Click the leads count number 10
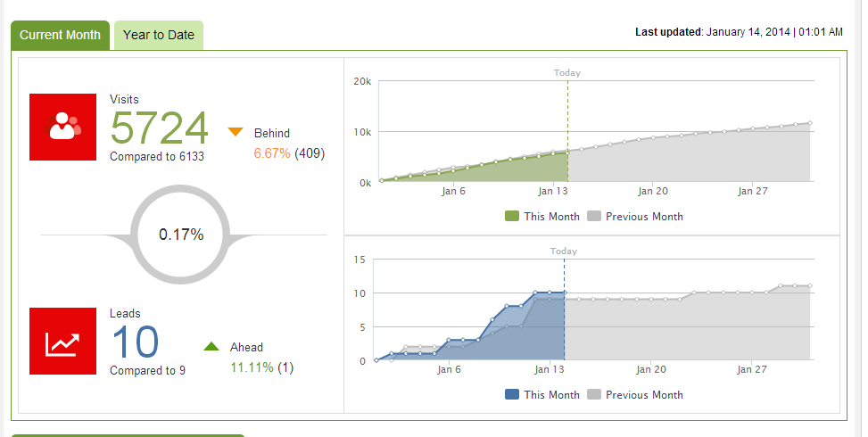The width and height of the screenshot is (868, 437). [x=136, y=342]
